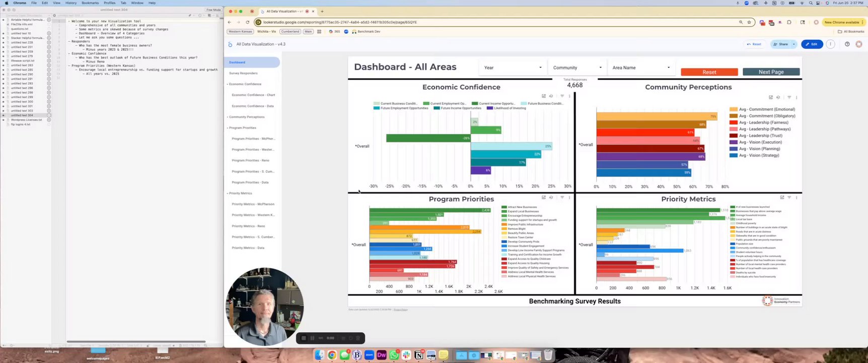The image size is (868, 363).
Task: Open the Economic Confidence chart filter icon
Action: tap(562, 96)
